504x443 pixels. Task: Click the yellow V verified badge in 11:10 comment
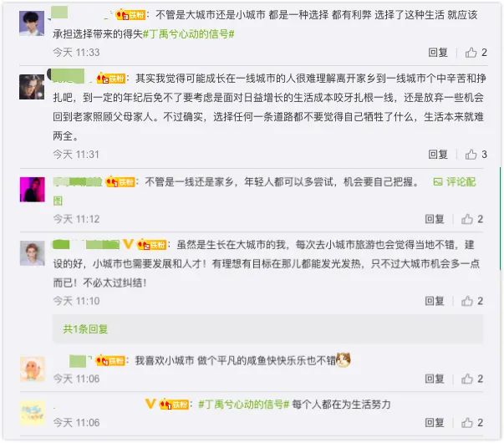pos(128,244)
